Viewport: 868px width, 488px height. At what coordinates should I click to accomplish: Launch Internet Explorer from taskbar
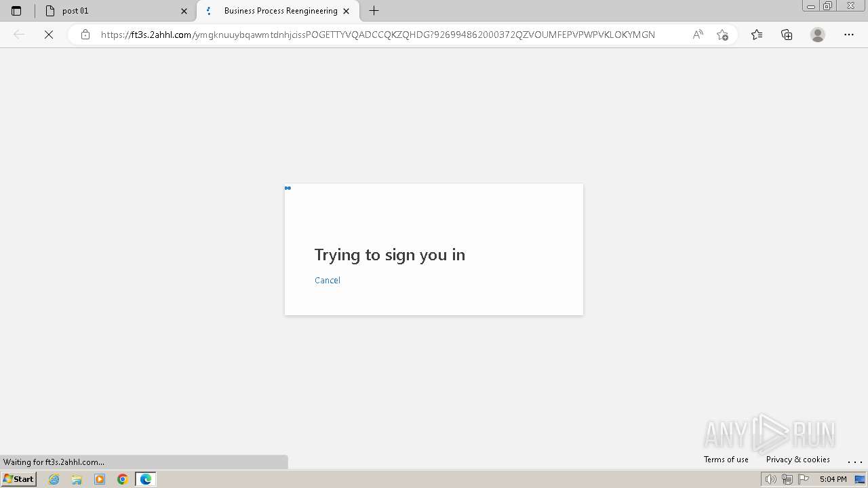[54, 479]
